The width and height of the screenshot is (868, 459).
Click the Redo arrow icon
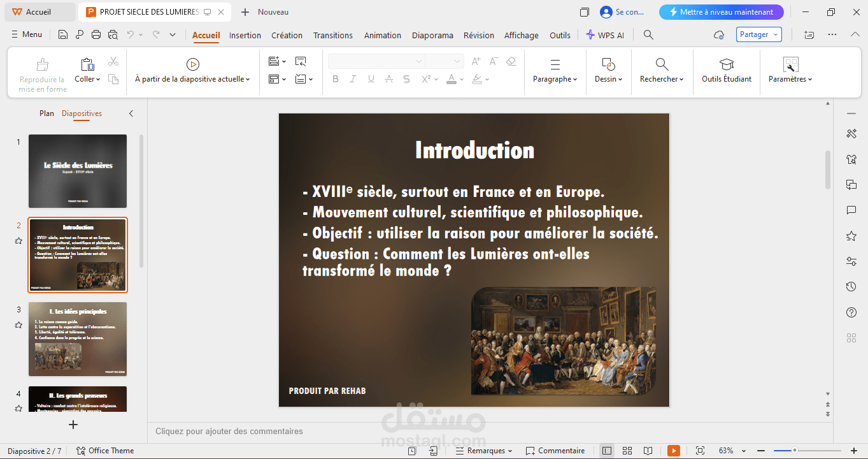pyautogui.click(x=156, y=34)
